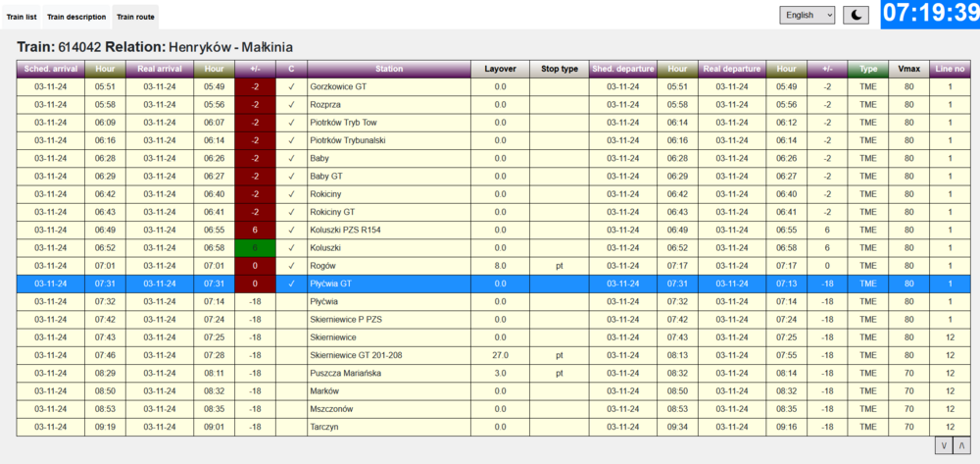Open the Train description tab

[x=76, y=17]
